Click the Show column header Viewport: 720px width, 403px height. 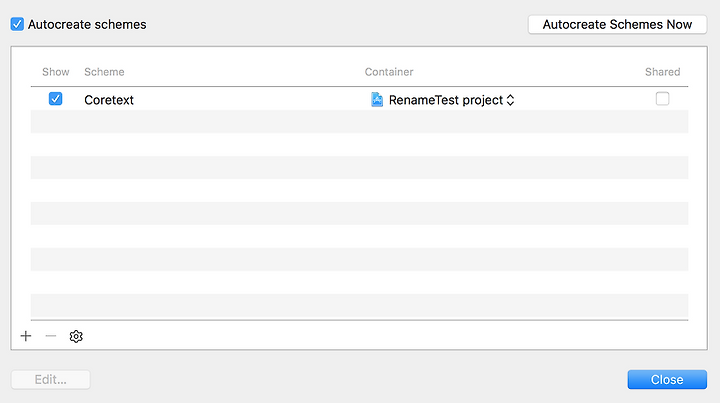(x=56, y=72)
